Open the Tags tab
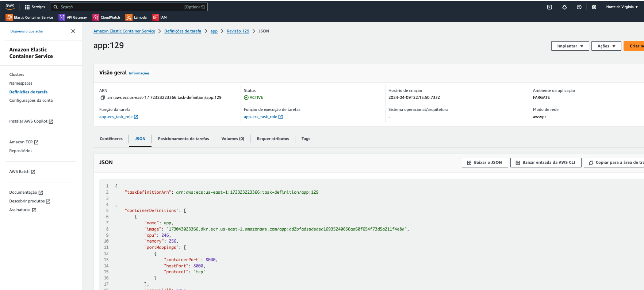 (x=306, y=139)
